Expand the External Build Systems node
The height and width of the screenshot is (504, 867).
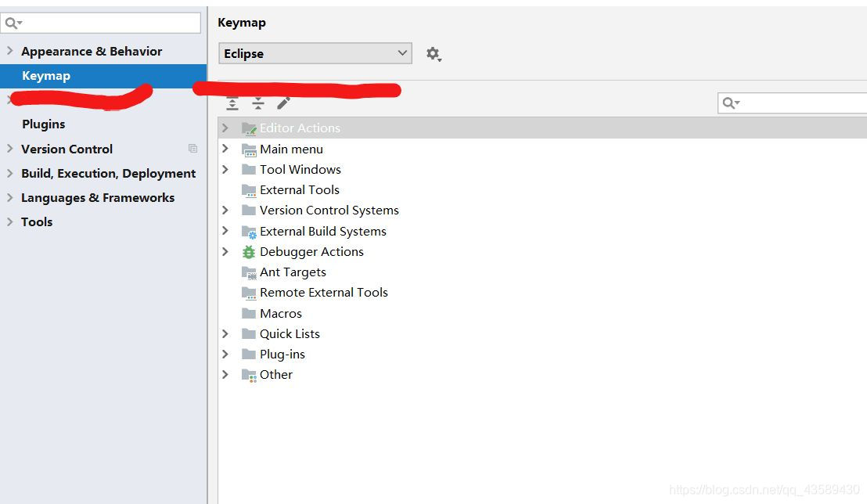225,230
